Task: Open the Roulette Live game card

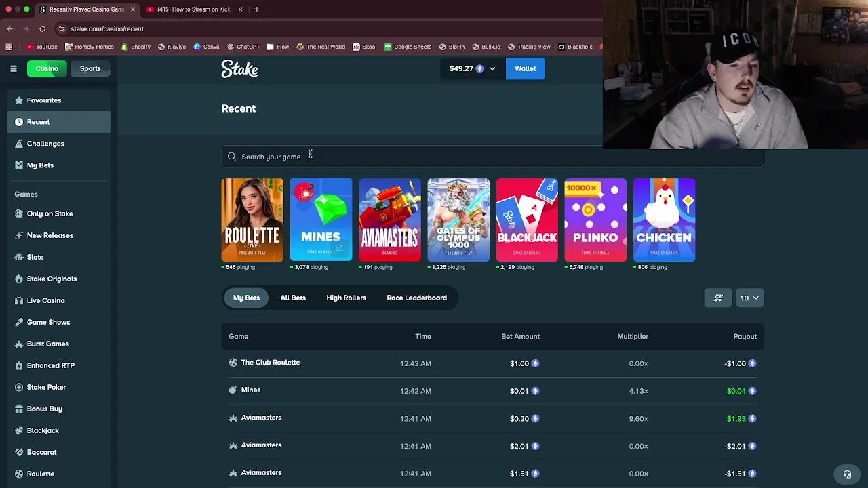Action: click(x=252, y=220)
